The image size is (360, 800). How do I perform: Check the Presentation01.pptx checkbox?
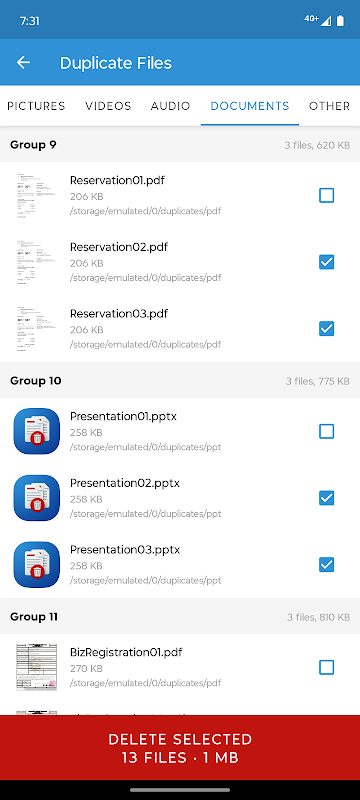326,432
